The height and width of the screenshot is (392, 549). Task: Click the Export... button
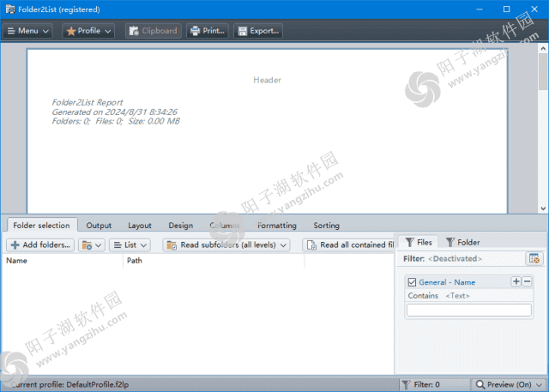tap(258, 31)
